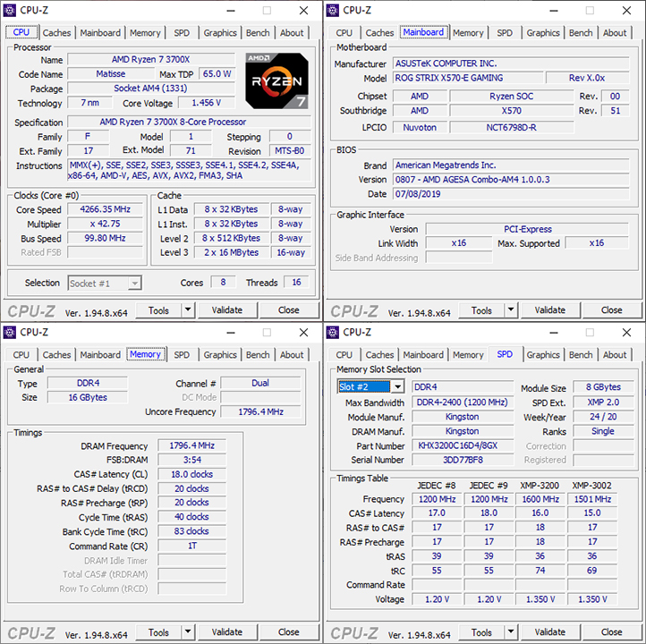This screenshot has width=646, height=644.
Task: Click Close button in SPD window
Action: pyautogui.click(x=612, y=632)
